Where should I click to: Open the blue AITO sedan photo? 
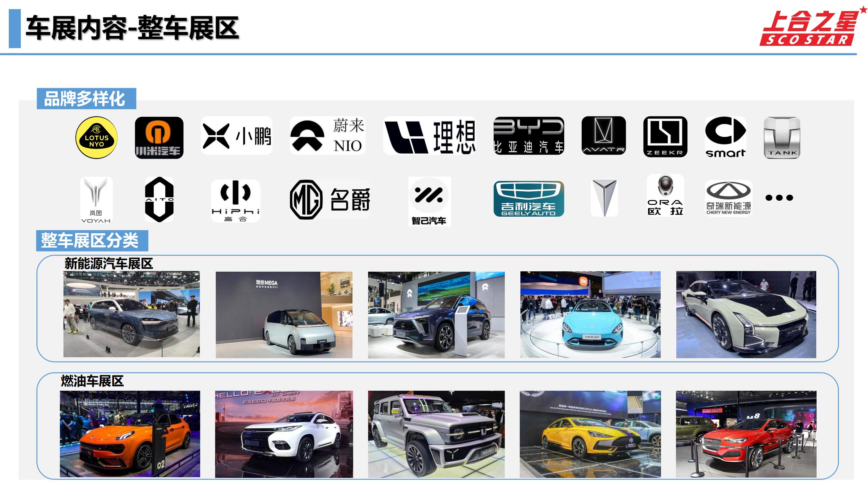(131, 314)
